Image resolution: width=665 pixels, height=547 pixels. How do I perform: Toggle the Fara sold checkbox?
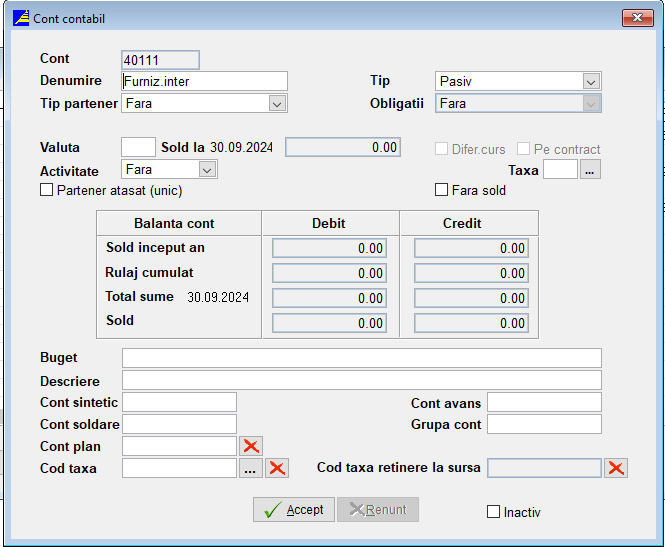point(441,190)
